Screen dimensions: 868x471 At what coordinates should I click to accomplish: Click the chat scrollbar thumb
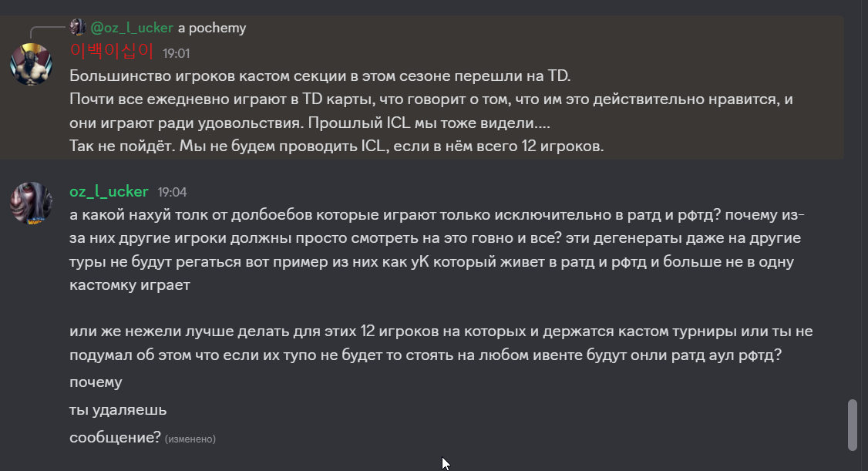coord(853,425)
